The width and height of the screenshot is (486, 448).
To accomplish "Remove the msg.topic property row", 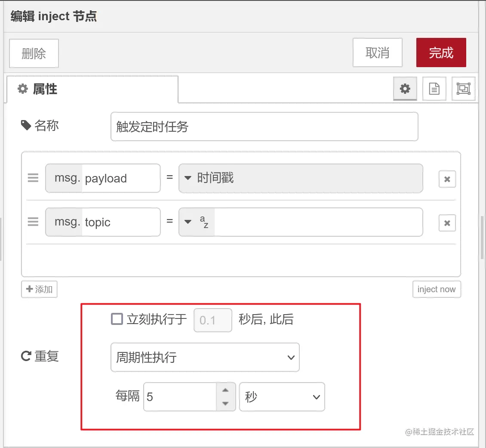I will tap(447, 223).
